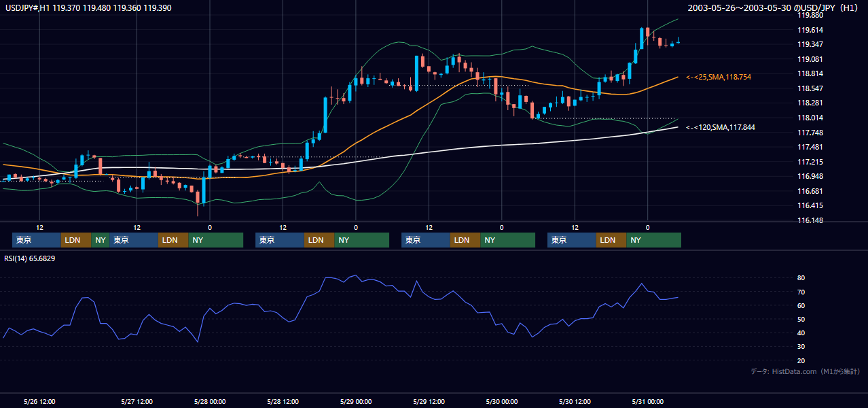This screenshot has height=408, width=868.
Task: Select the 5/30 12:00 date label
Action: tap(575, 401)
